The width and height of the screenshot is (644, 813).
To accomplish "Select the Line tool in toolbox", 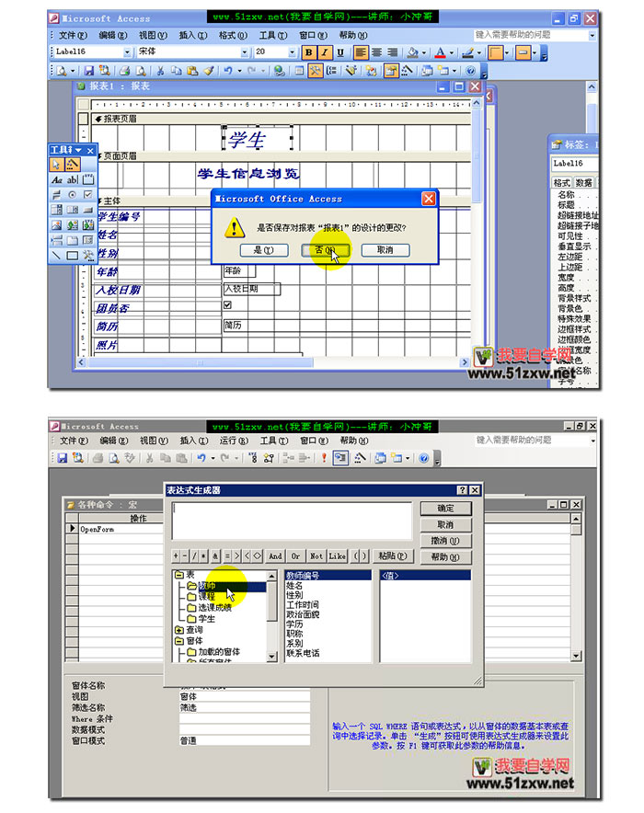I will [x=56, y=255].
